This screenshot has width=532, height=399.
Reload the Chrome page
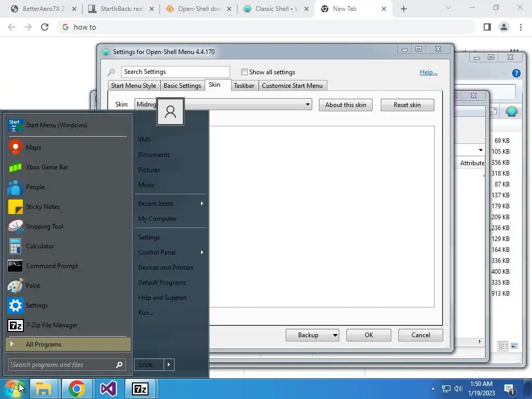tap(45, 27)
